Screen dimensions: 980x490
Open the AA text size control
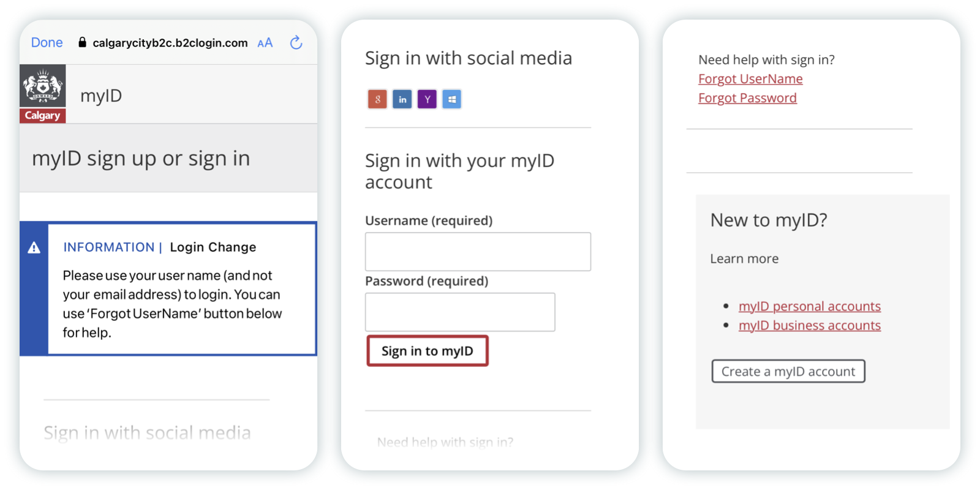(265, 42)
